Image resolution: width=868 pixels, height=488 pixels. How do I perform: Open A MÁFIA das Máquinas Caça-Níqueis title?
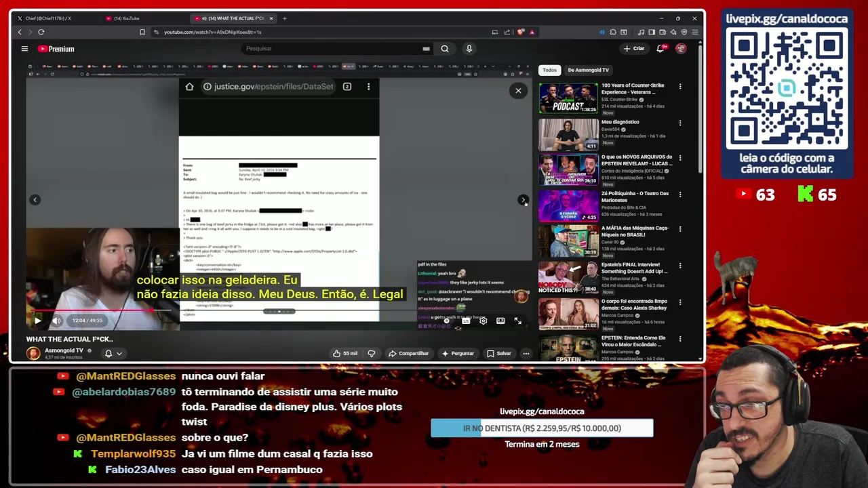coord(635,232)
